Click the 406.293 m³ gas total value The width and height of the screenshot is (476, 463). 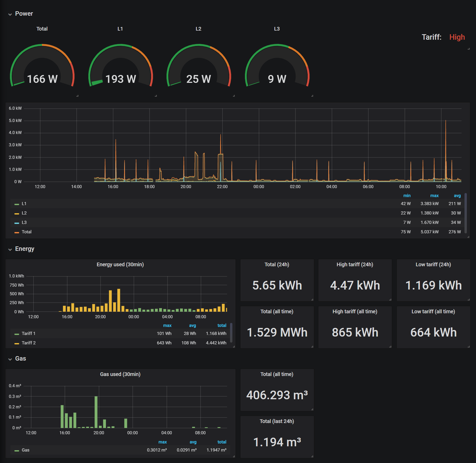pyautogui.click(x=277, y=395)
